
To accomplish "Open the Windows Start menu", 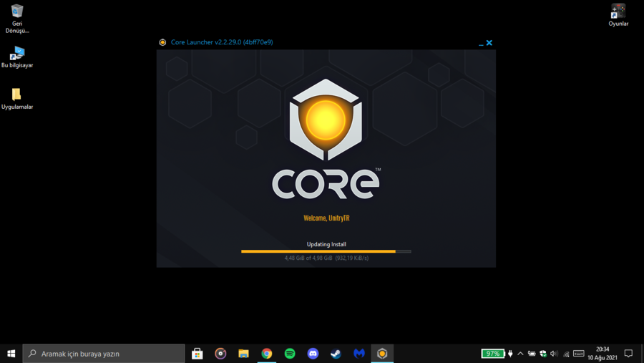I will pos(11,354).
